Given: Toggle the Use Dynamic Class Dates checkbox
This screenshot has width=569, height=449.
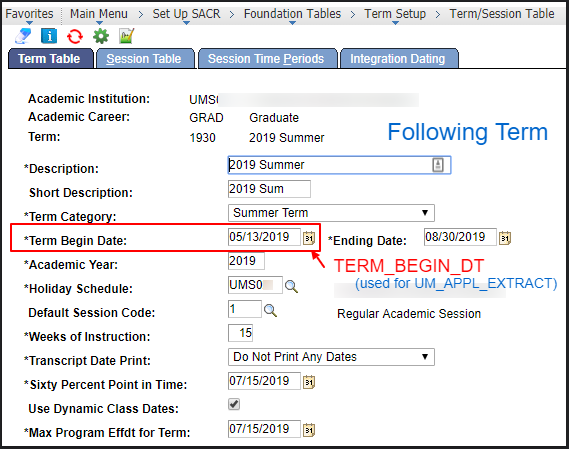Looking at the screenshot, I should [x=234, y=404].
